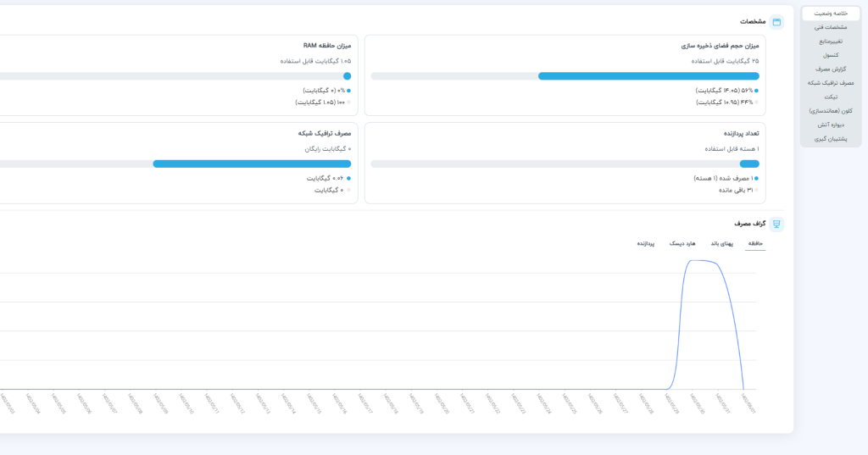
Task: Go to مشخصات فنی in the sidebar
Action: pyautogui.click(x=831, y=27)
